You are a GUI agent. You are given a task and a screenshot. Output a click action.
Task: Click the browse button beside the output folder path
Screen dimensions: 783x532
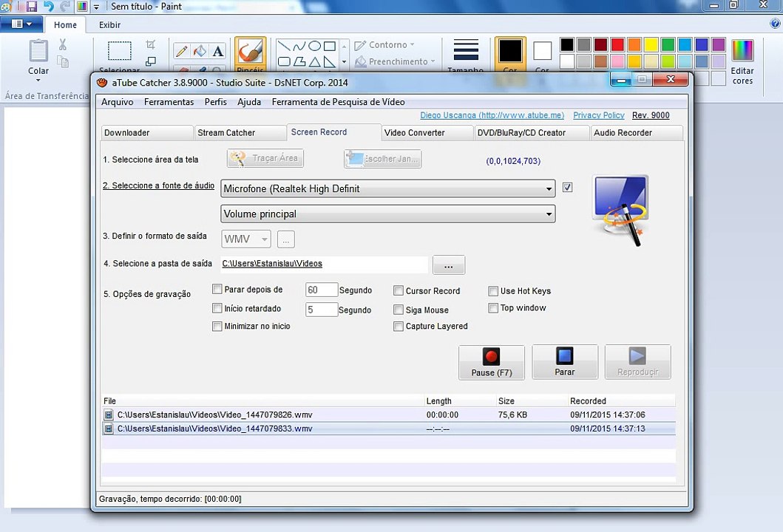click(448, 265)
